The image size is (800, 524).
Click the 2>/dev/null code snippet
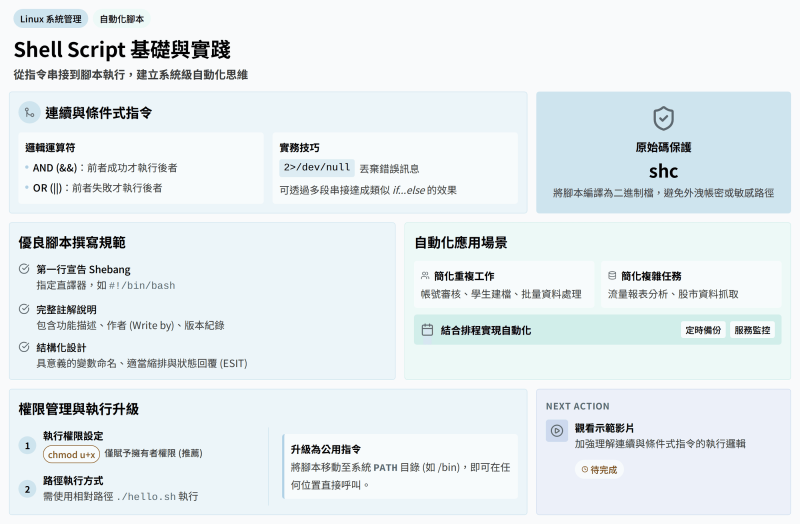point(317,167)
